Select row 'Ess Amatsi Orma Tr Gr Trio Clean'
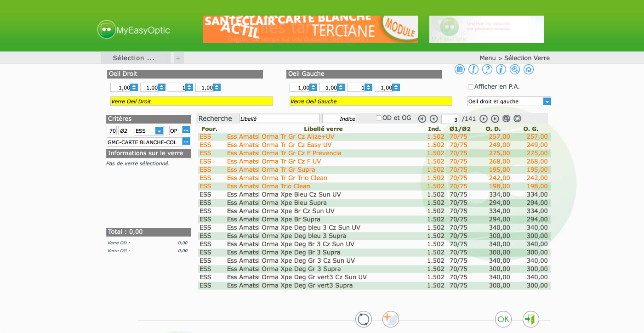The image size is (644, 333). [374, 178]
